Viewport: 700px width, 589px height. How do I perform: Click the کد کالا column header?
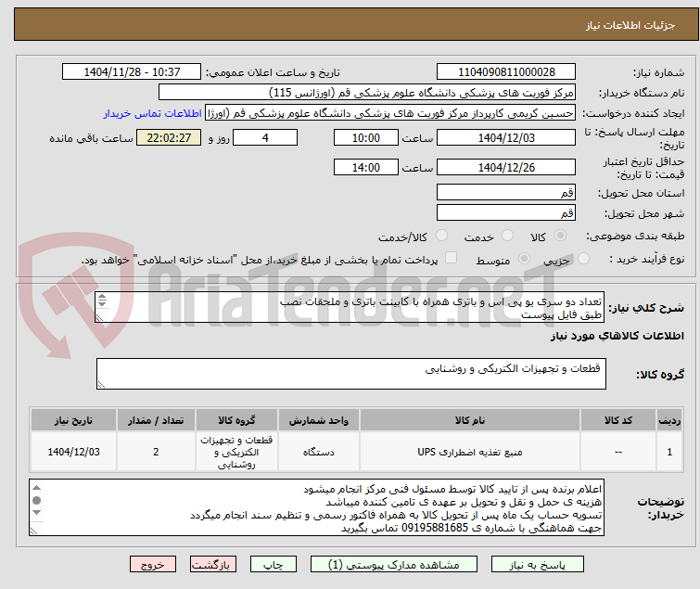click(617, 420)
